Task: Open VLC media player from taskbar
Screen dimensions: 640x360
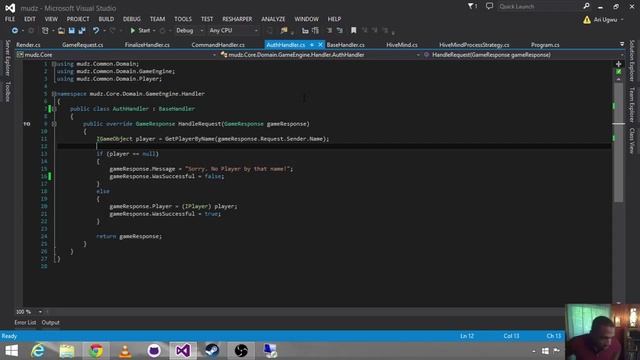Action: [x=125, y=351]
